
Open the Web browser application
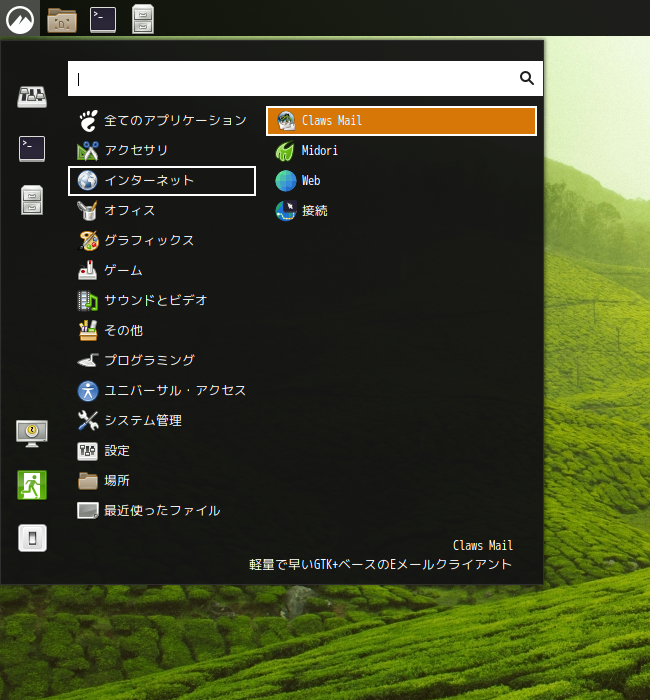tap(401, 181)
